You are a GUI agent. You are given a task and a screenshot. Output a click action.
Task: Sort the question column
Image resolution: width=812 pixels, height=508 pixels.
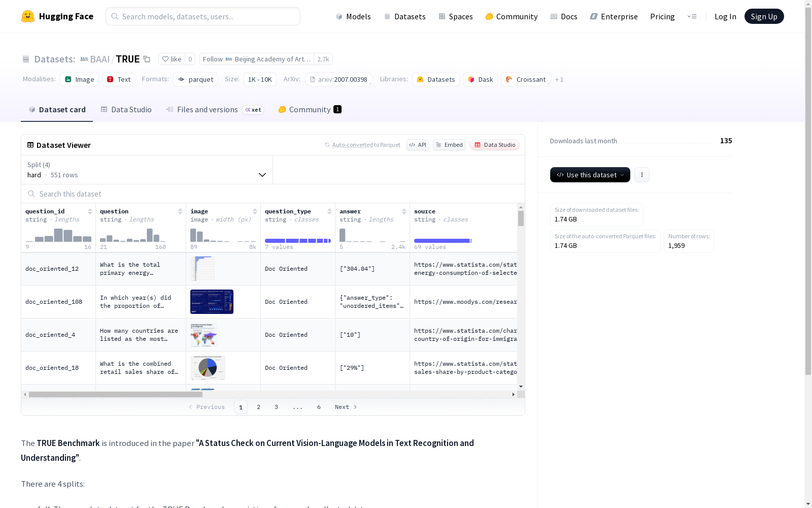180,211
